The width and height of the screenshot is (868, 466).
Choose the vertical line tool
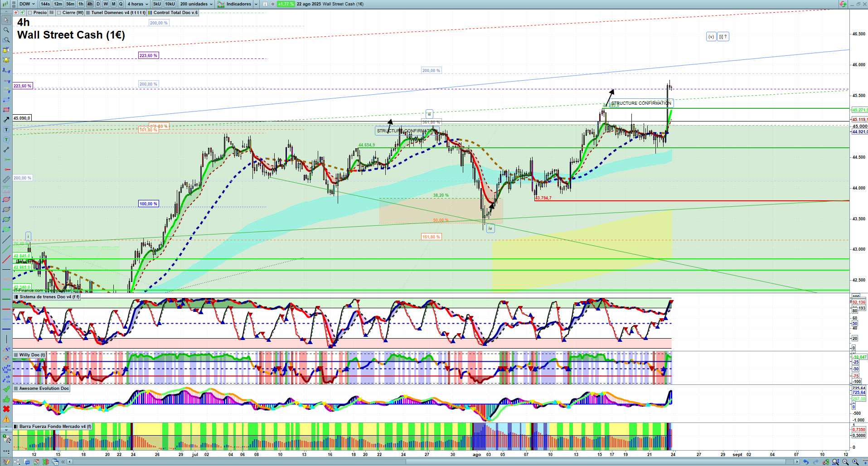(x=6, y=339)
